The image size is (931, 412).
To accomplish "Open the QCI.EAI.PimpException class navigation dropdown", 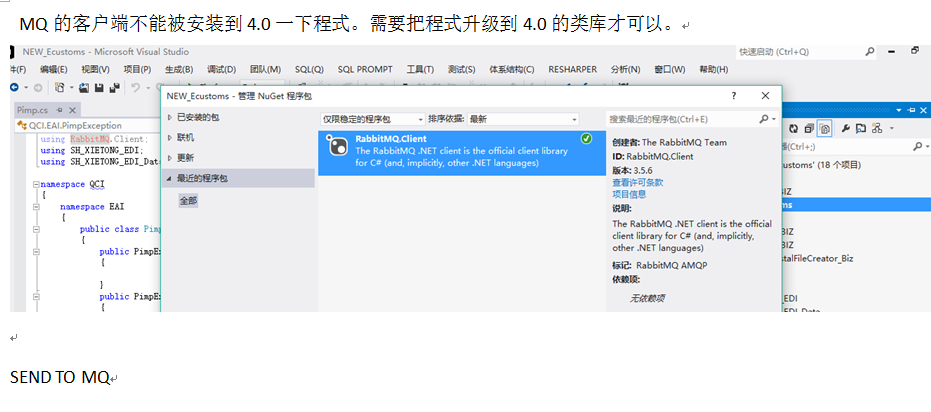I will tap(88, 125).
